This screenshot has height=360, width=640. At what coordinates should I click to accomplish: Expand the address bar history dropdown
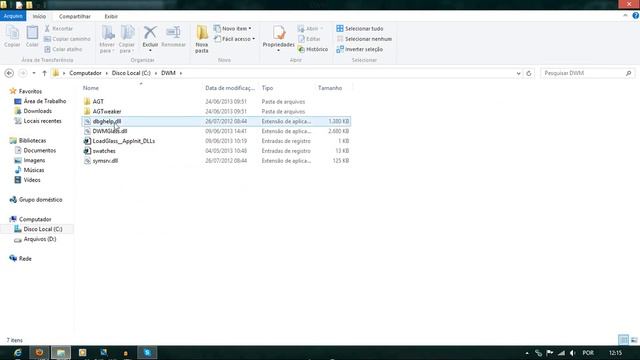pyautogui.click(x=518, y=73)
